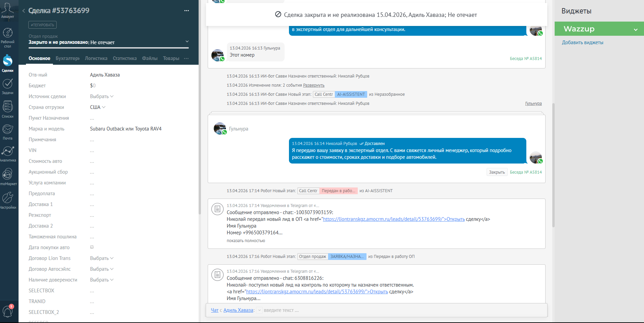This screenshot has width=644, height=323.
Task: Go back using arrow beside Сделка title
Action: pyautogui.click(x=24, y=11)
